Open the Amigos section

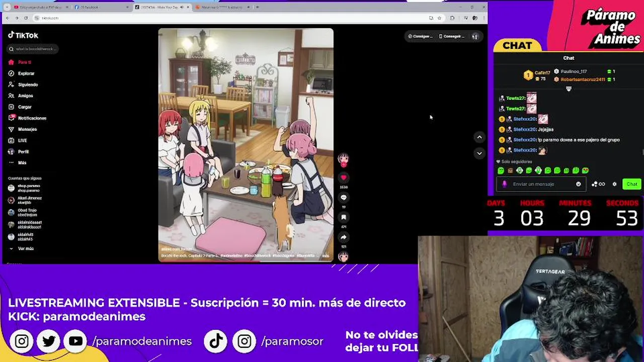(x=21, y=96)
